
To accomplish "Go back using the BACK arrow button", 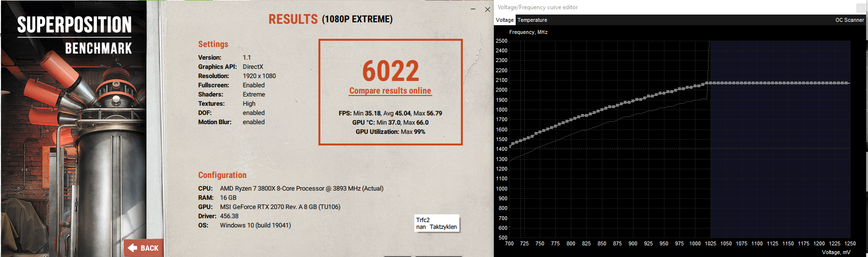I will 143,248.
